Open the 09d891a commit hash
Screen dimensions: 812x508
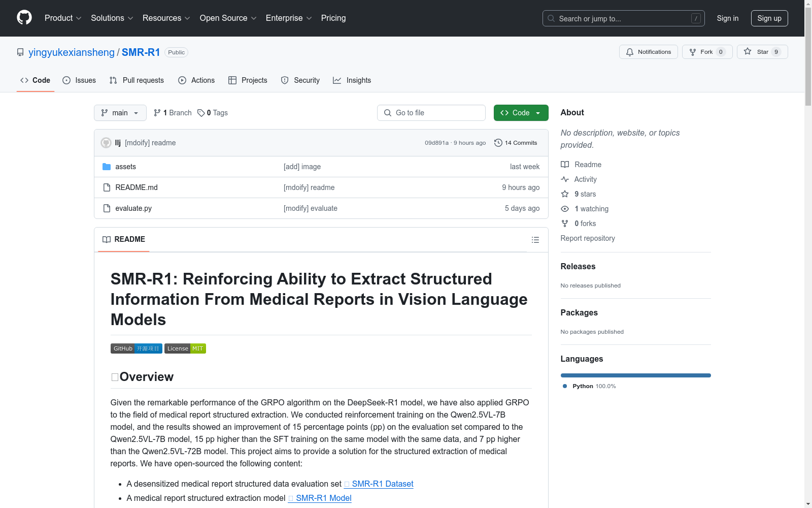pos(436,143)
